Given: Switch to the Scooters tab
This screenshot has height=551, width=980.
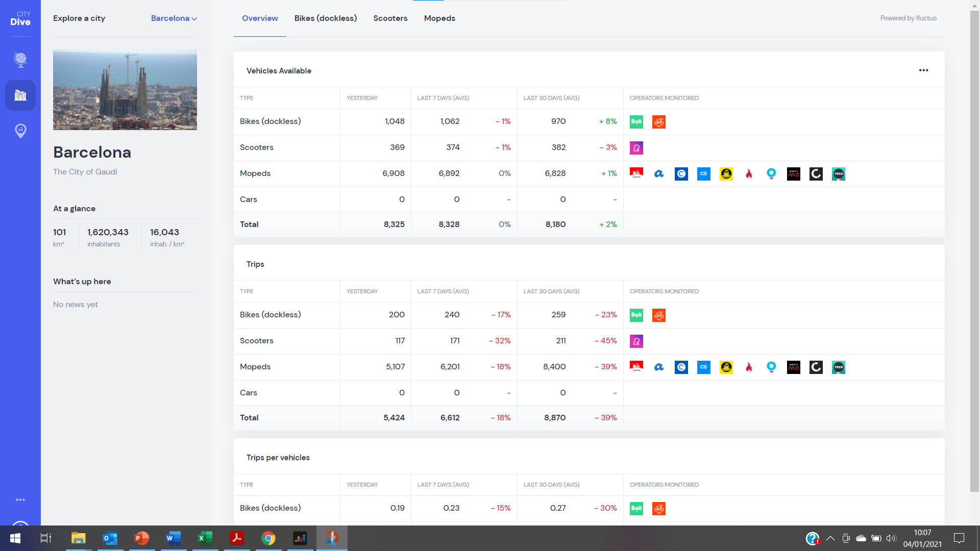Looking at the screenshot, I should pyautogui.click(x=390, y=18).
